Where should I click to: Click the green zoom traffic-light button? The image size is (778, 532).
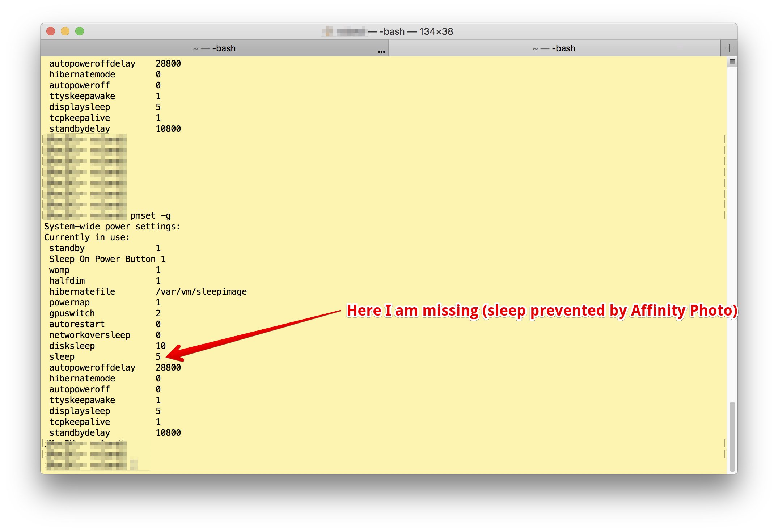[80, 31]
